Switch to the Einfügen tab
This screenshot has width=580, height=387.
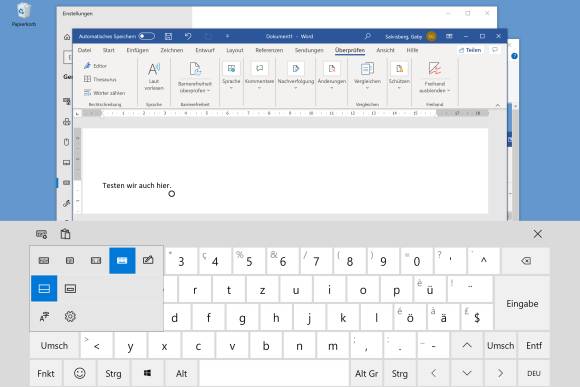[138, 50]
